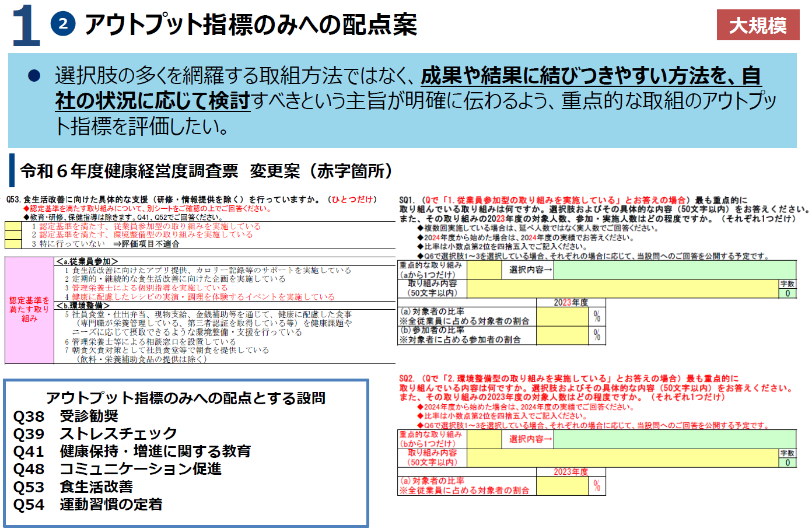
Task: Click the line Q54 運動習慣の定着
Action: [87, 504]
